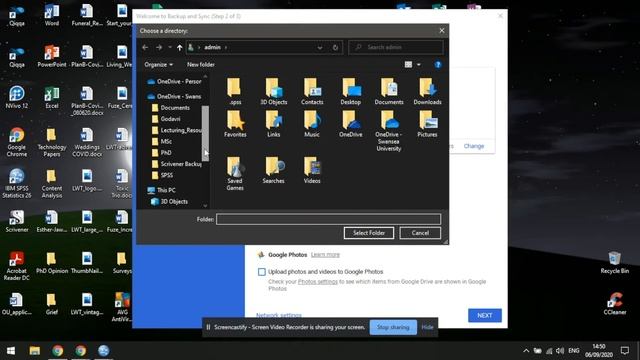This screenshot has height=360, width=640.
Task: Click the Search admin box
Action: [396, 47]
